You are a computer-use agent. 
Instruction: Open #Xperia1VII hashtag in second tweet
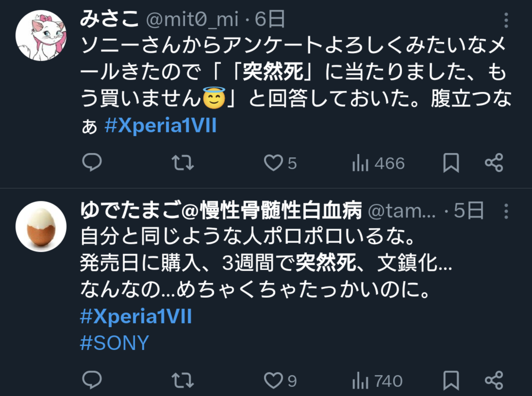click(136, 316)
